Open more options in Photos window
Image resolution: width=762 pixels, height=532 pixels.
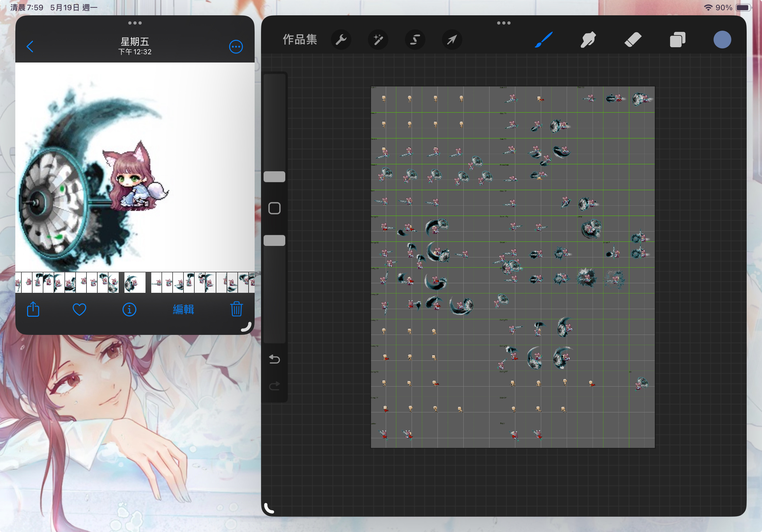236,47
